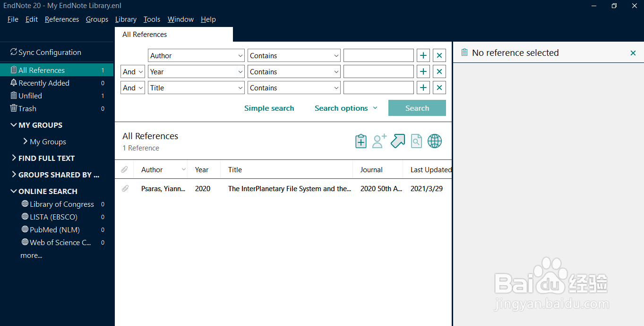Remove the Author search row
This screenshot has height=326, width=644.
click(439, 56)
